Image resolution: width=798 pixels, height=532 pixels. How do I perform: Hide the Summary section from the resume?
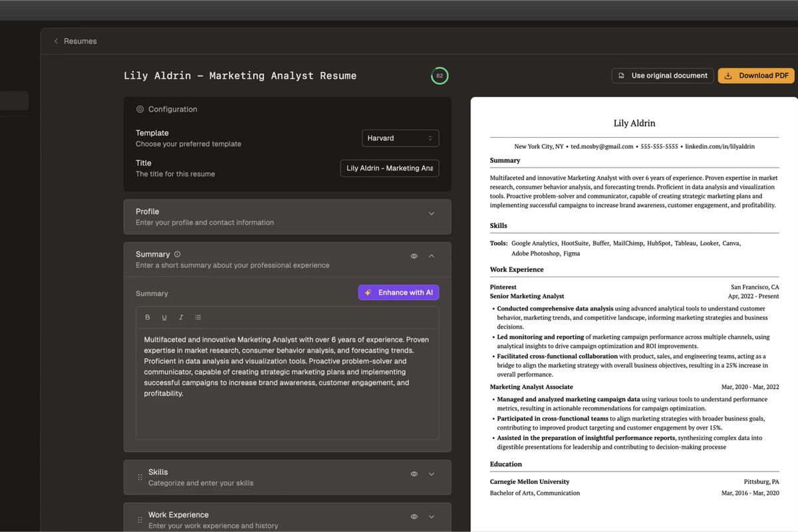click(414, 255)
